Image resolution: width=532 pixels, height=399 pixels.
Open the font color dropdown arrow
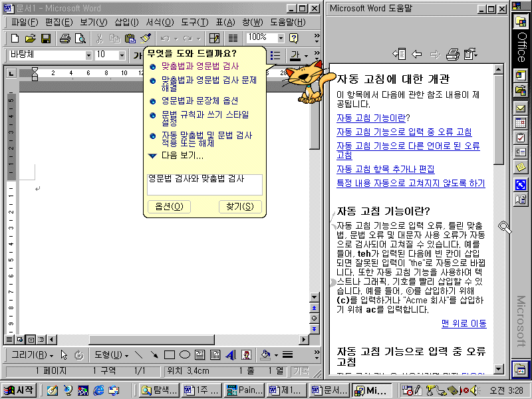pos(306,56)
